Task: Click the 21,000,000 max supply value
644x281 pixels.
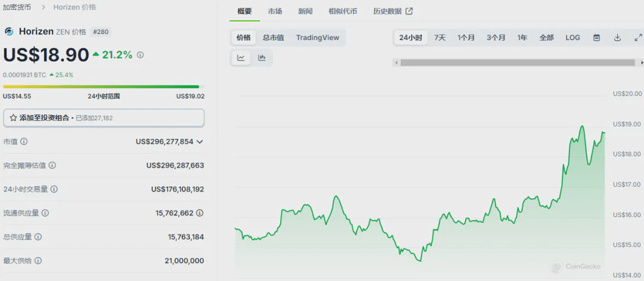Action: pos(184,261)
